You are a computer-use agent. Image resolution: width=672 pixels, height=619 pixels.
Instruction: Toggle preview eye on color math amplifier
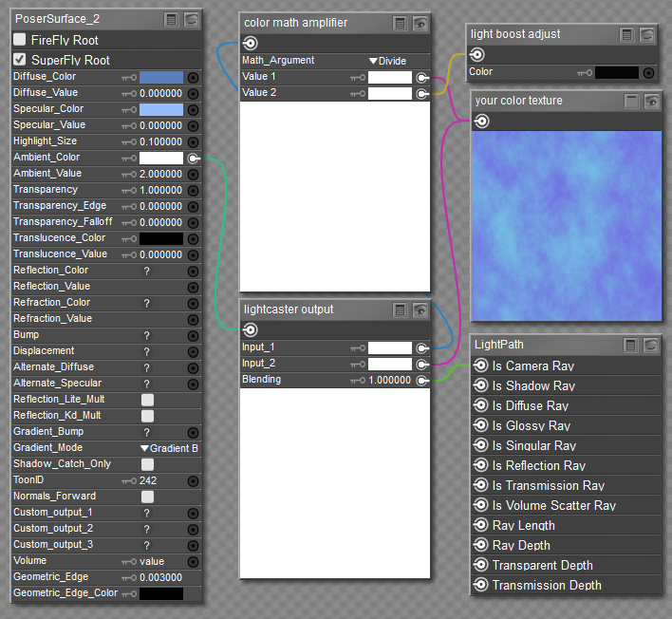coord(420,23)
